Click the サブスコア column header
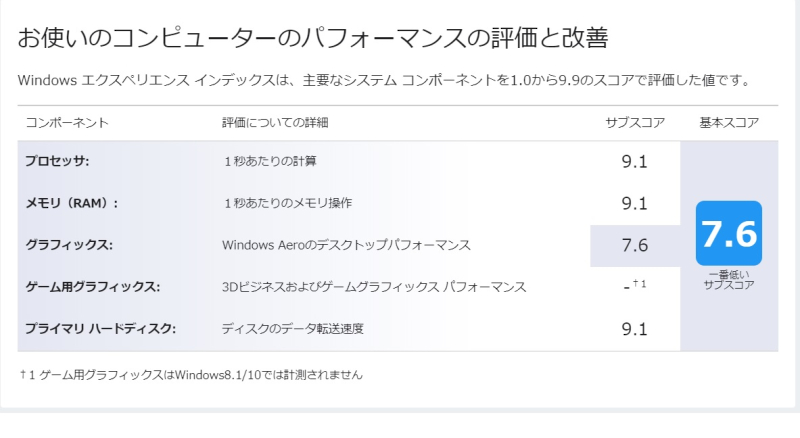 tap(635, 123)
